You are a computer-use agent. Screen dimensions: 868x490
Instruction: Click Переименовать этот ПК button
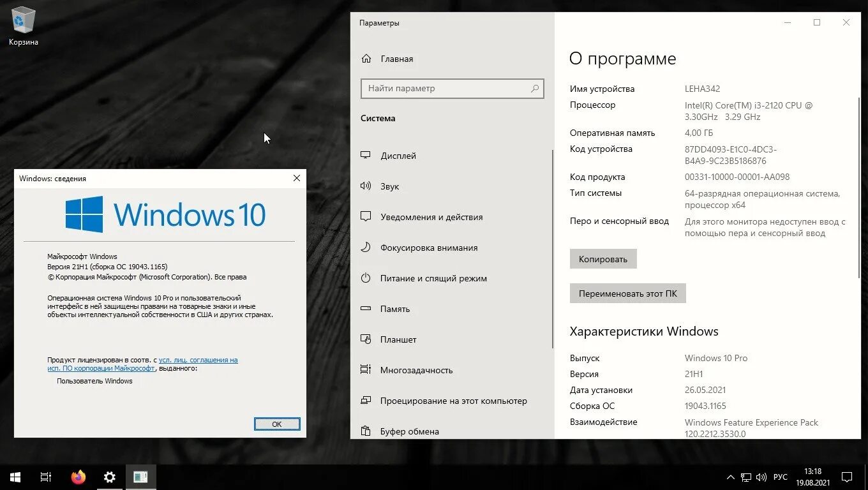point(628,293)
